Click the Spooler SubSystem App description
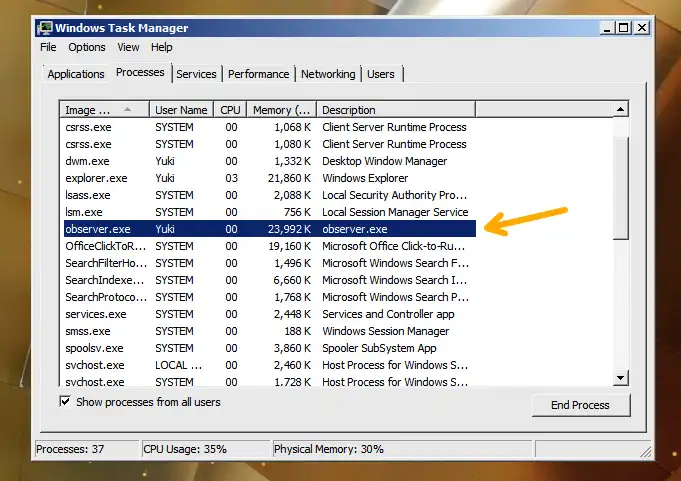The image size is (681, 481). pyautogui.click(x=379, y=348)
